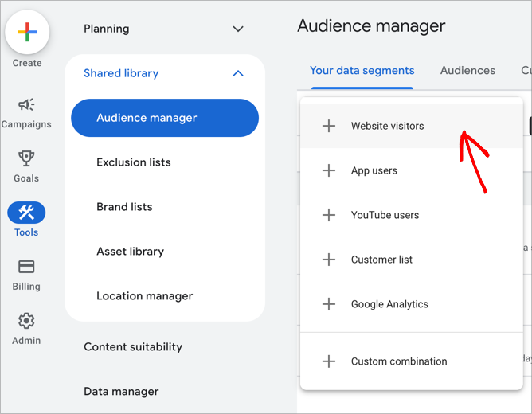This screenshot has width=532, height=414.
Task: Click the plus icon beside App users
Action: [329, 170]
